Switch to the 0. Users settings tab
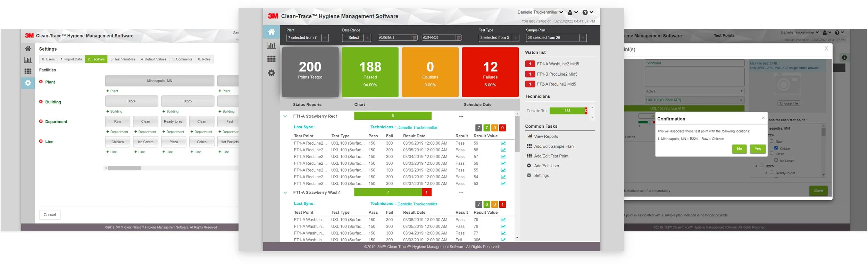 [48, 59]
